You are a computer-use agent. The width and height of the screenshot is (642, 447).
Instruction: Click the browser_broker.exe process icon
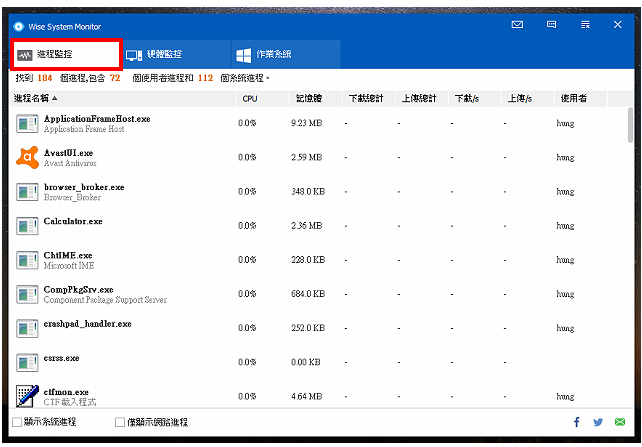[27, 192]
